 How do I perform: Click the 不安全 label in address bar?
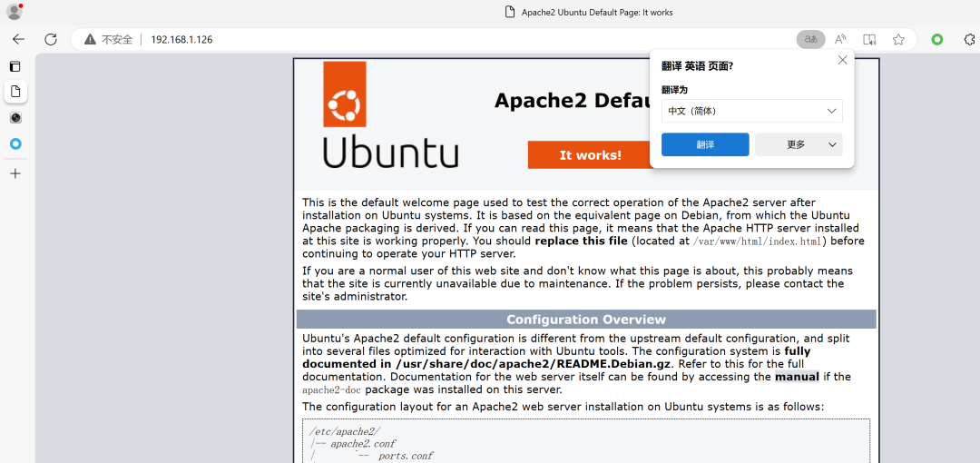[117, 39]
